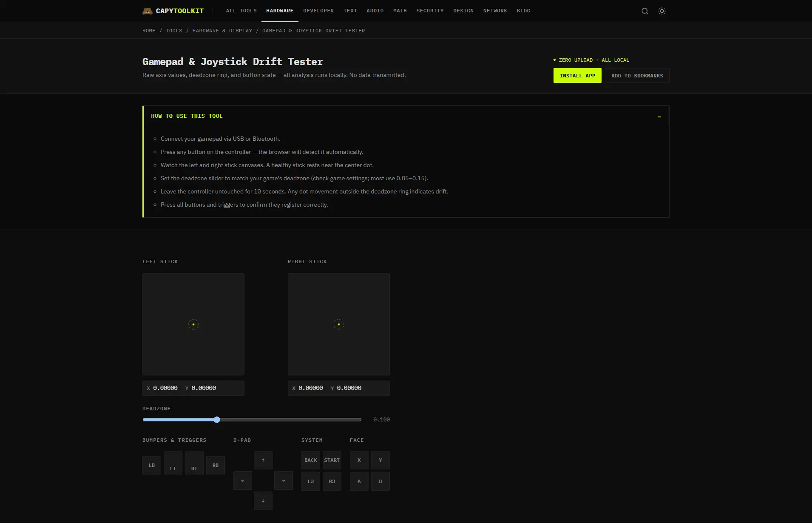812x523 pixels.
Task: Click the CapyToolkit capybara logo icon
Action: tap(147, 11)
